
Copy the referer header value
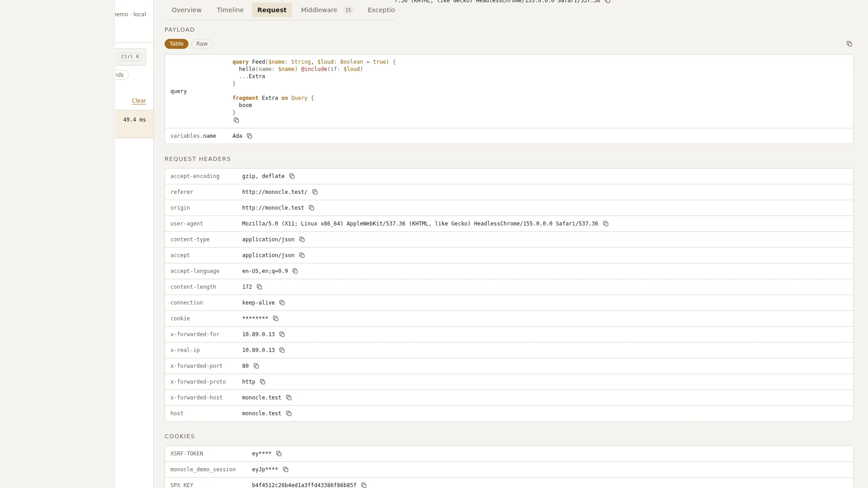(315, 192)
